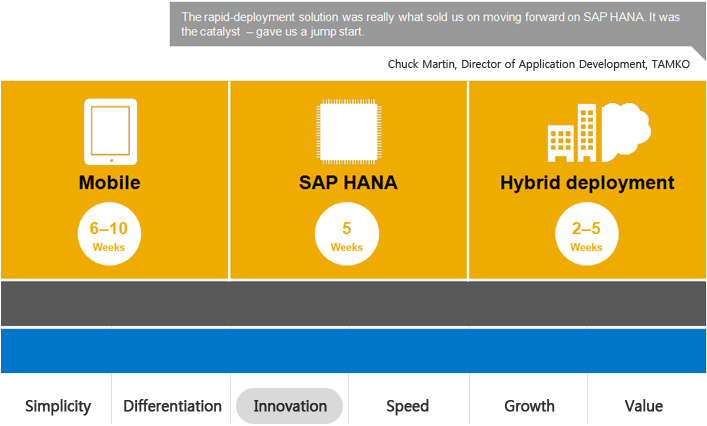Screen dimensions: 707x426
Task: Go to the Speed tab
Action: click(407, 406)
